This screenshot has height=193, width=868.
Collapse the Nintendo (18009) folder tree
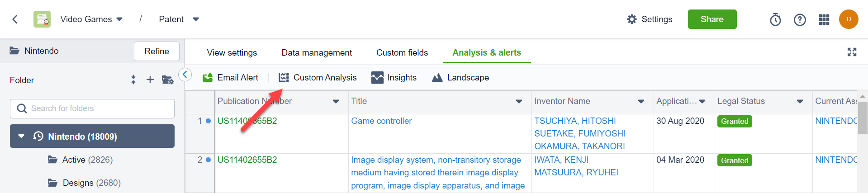click(21, 136)
